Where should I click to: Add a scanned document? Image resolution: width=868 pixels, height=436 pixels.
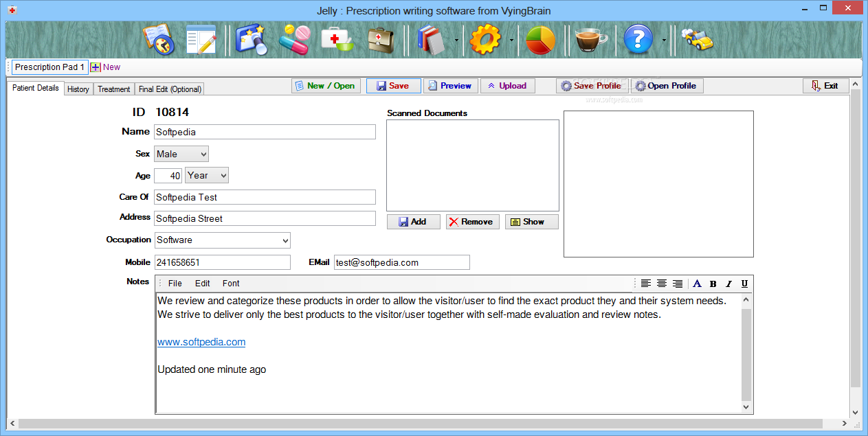tap(414, 222)
